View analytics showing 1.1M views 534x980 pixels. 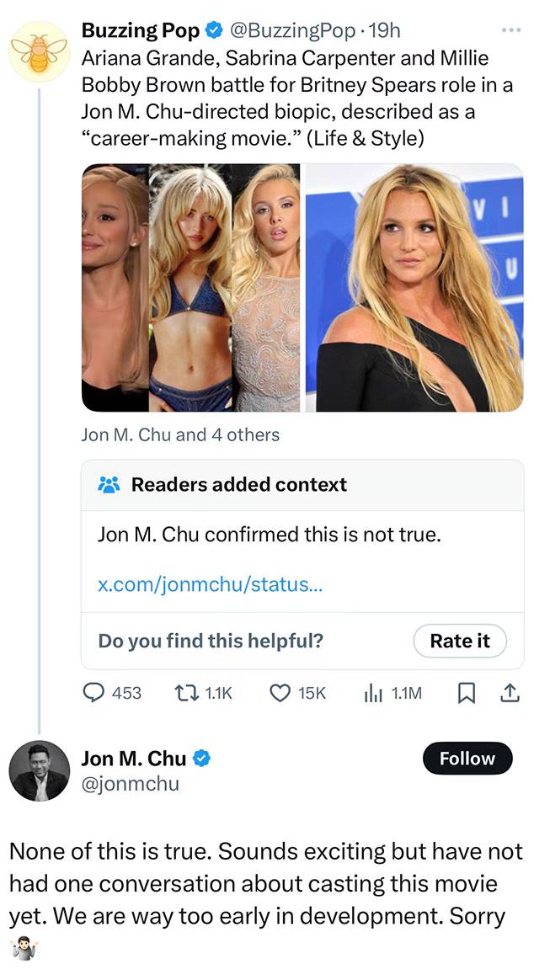click(372, 693)
